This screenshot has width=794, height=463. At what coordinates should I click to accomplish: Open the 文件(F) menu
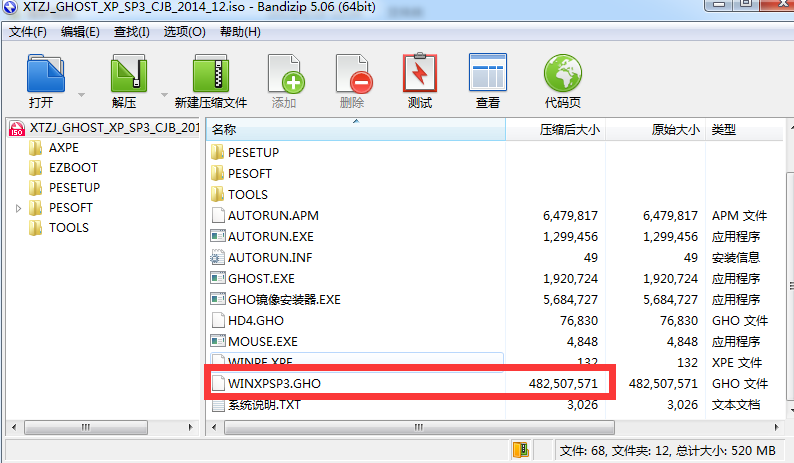(x=28, y=32)
